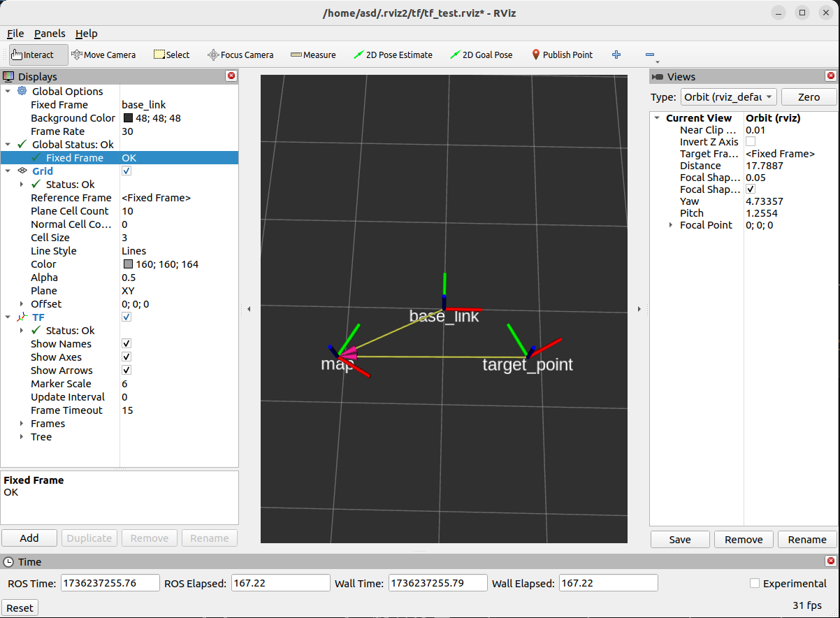Select the Fixed Frame value base_link
This screenshot has width=840, height=618.
click(x=144, y=104)
